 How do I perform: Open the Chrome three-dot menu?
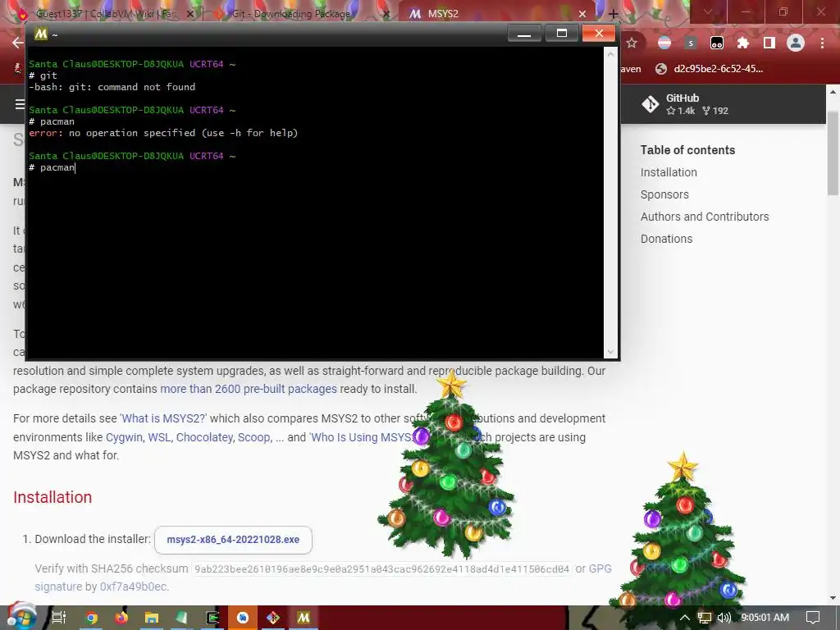(822, 43)
